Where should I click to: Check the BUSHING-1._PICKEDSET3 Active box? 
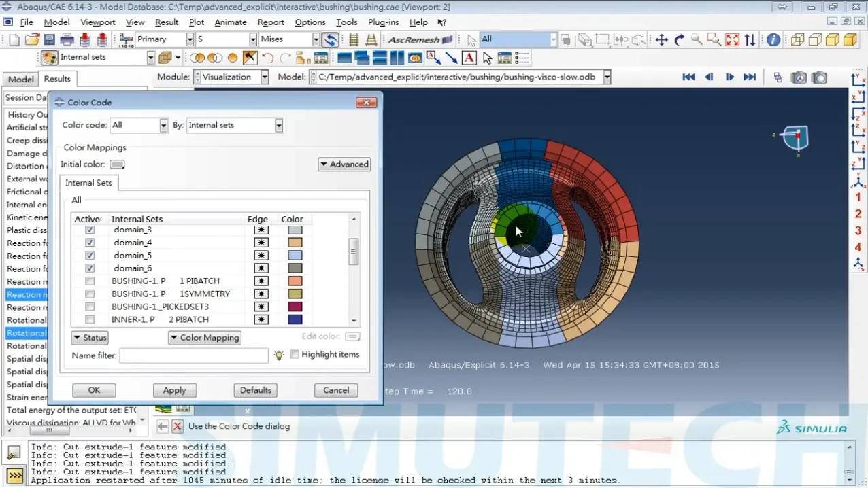pos(90,307)
